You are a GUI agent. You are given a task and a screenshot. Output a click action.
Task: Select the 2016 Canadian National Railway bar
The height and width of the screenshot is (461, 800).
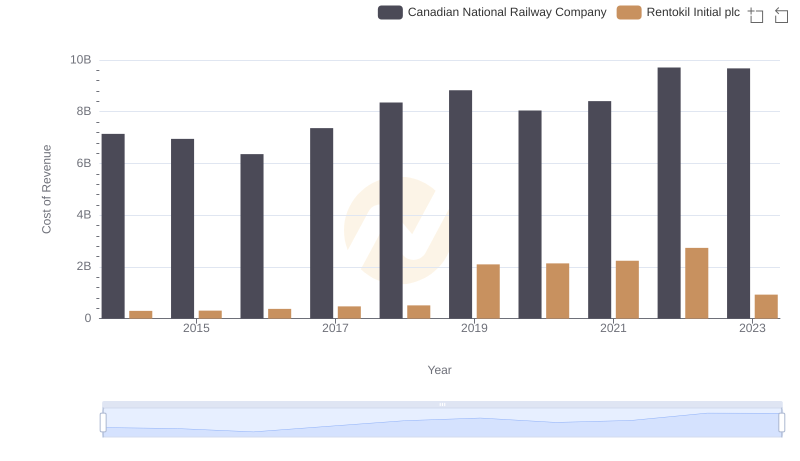[x=252, y=237]
